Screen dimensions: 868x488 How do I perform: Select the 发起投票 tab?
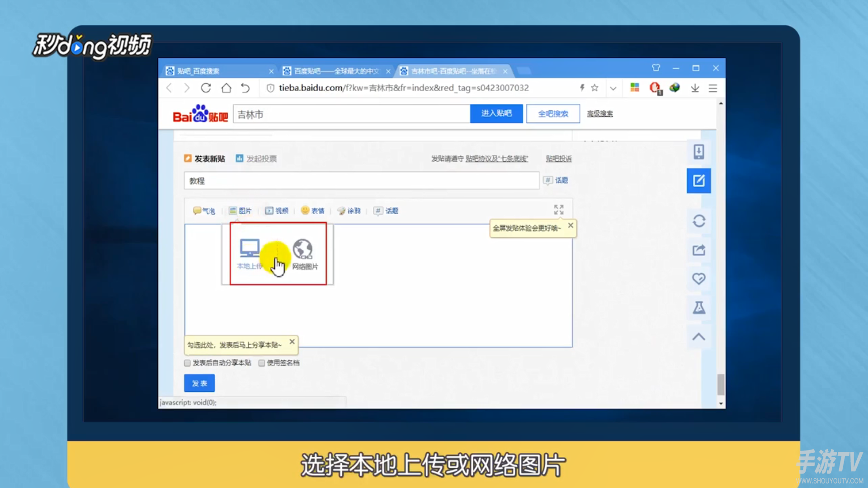tap(256, 159)
